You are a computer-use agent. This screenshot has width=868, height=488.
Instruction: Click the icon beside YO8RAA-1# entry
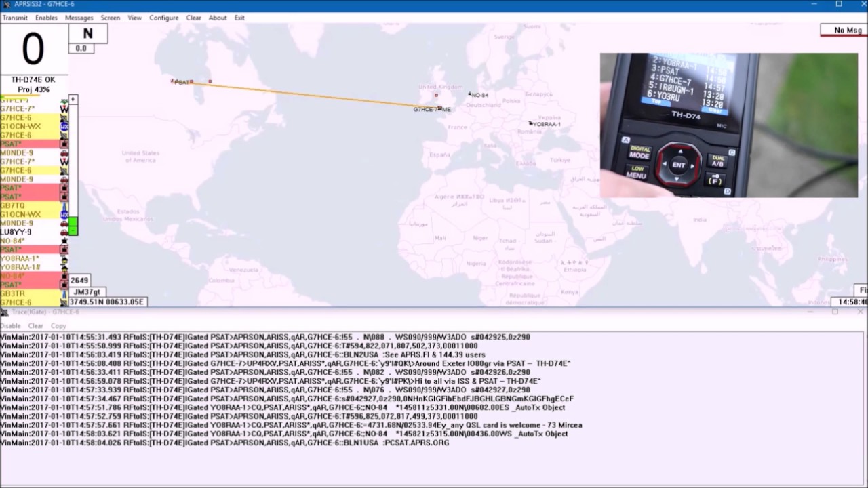click(64, 267)
